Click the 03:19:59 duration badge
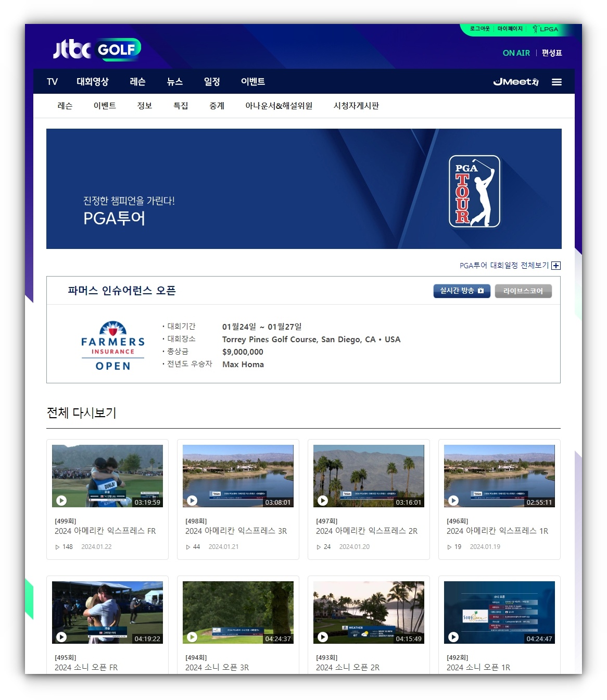 147,503
